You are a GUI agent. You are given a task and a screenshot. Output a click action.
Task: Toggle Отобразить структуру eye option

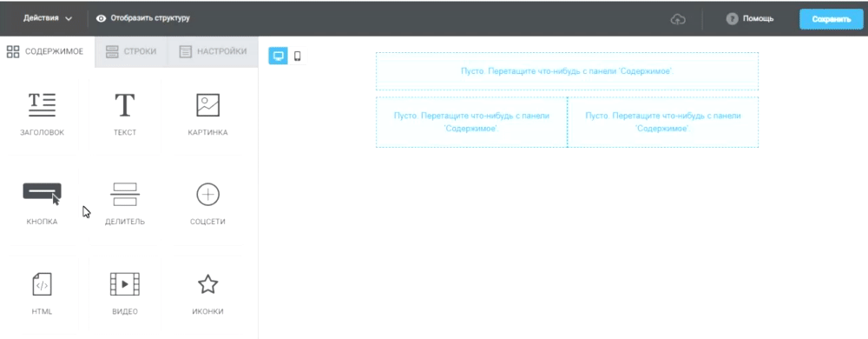[143, 18]
